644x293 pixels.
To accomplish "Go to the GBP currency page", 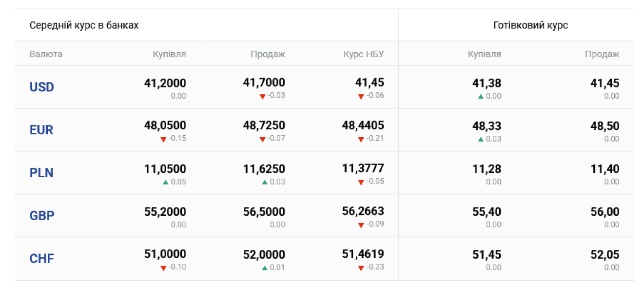I will click(42, 216).
